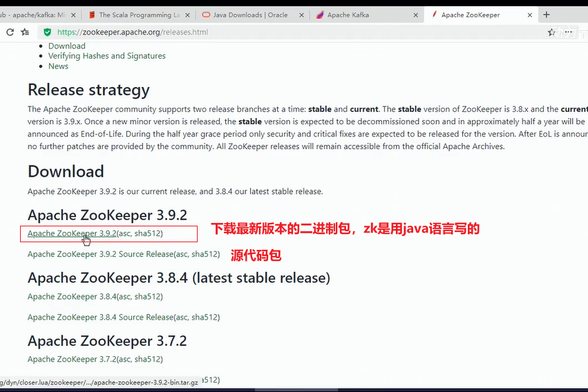Switch to the Apache Kafka tab
This screenshot has height=392, width=588.
point(366,15)
